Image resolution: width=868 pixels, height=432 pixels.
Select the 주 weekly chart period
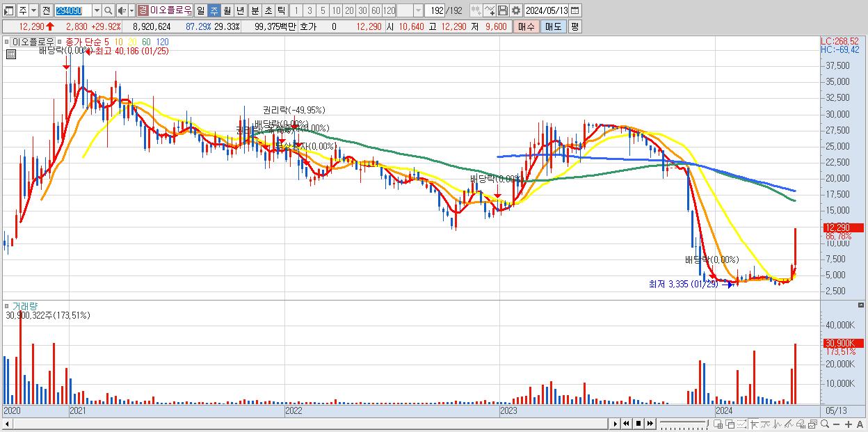(214, 10)
